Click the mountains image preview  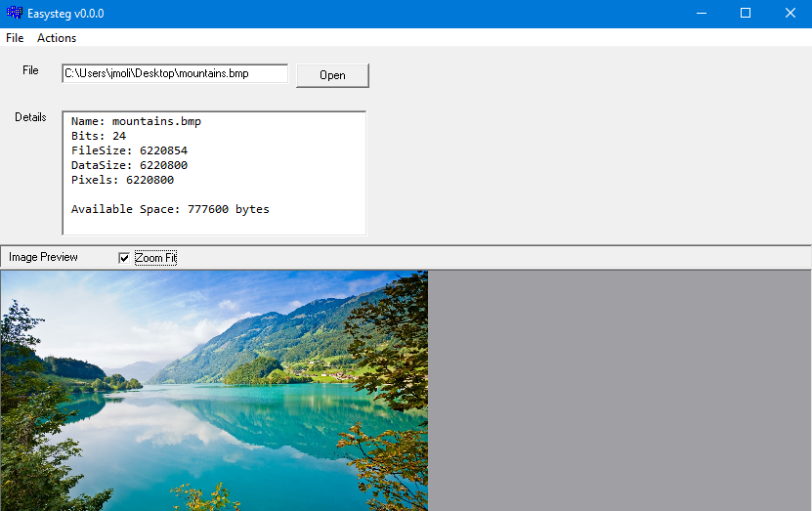pyautogui.click(x=214, y=390)
